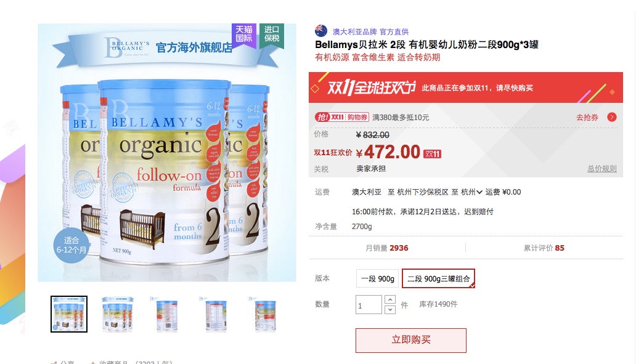The width and height of the screenshot is (636, 364).
Task: Click the 去抢券 coupon link
Action: tap(587, 117)
